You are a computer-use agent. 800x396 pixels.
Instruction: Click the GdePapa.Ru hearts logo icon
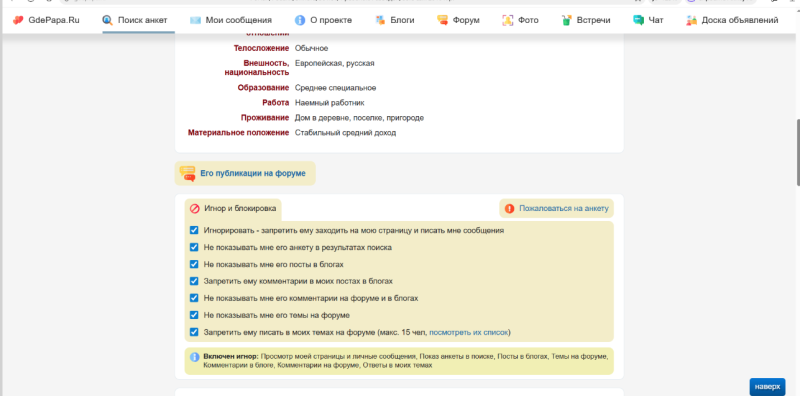tap(18, 20)
